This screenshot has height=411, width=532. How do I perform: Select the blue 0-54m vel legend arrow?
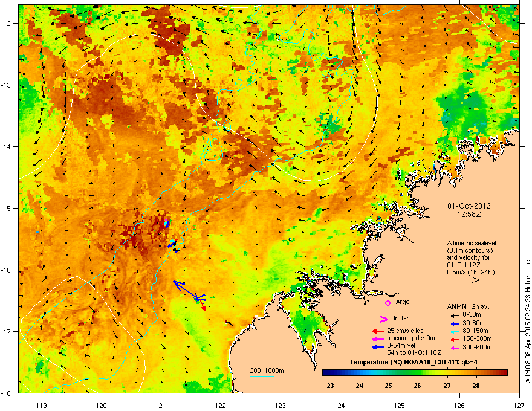[378, 347]
